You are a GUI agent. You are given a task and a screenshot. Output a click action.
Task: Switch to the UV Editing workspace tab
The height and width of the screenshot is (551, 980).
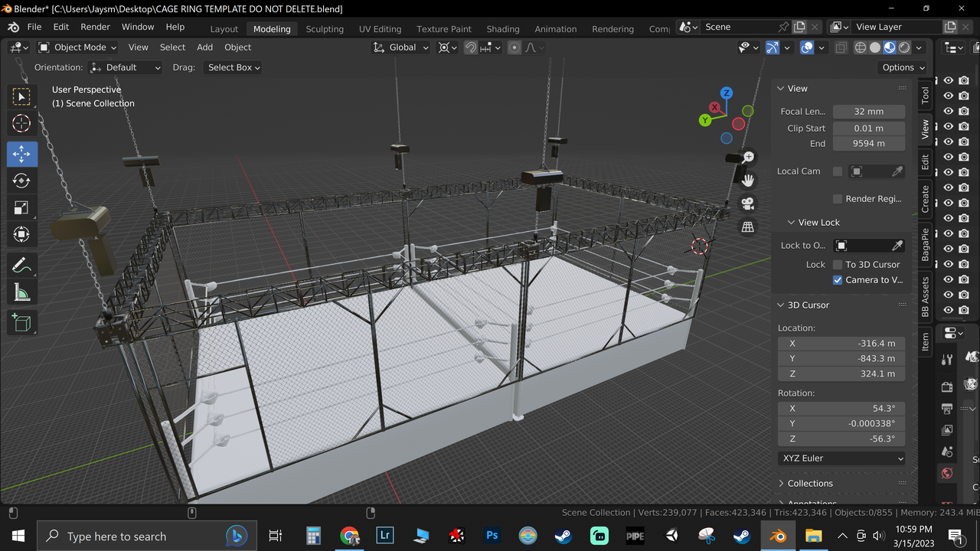(x=380, y=29)
